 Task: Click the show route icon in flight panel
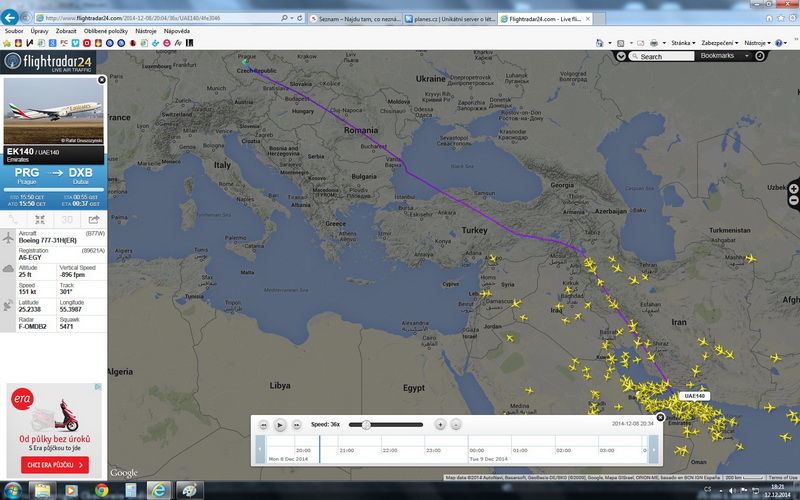[x=13, y=219]
